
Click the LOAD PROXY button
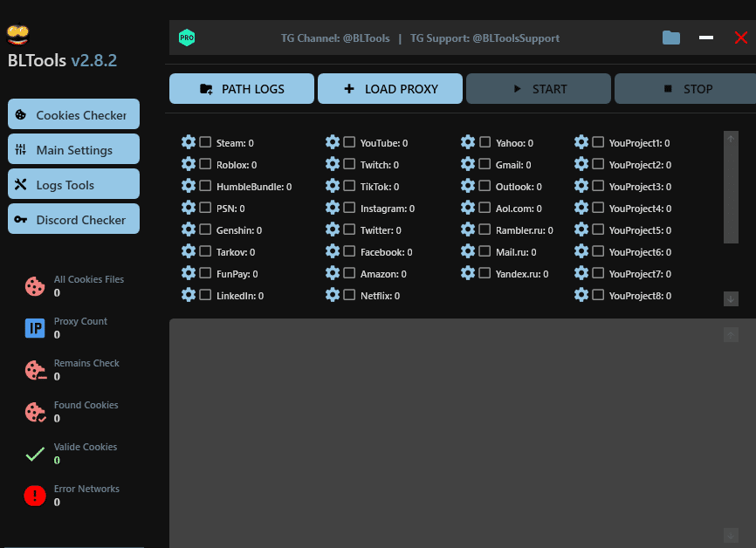[x=389, y=89]
